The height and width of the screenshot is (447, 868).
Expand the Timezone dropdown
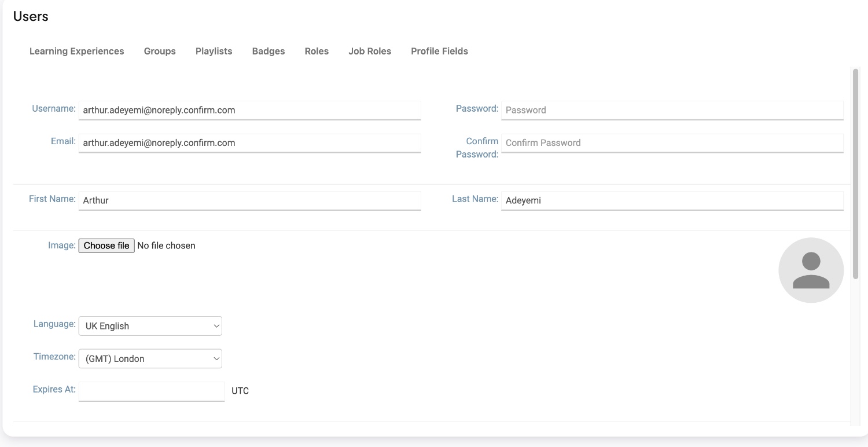coord(150,359)
